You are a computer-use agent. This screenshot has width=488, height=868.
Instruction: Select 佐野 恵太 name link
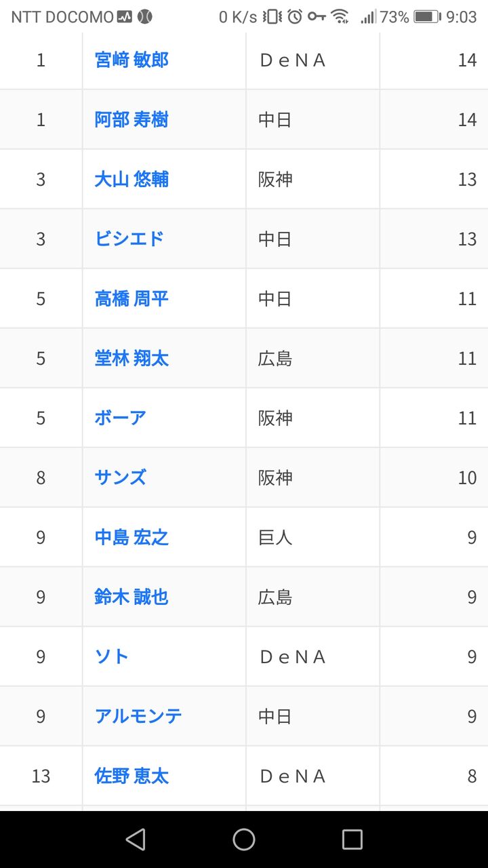pyautogui.click(x=131, y=776)
